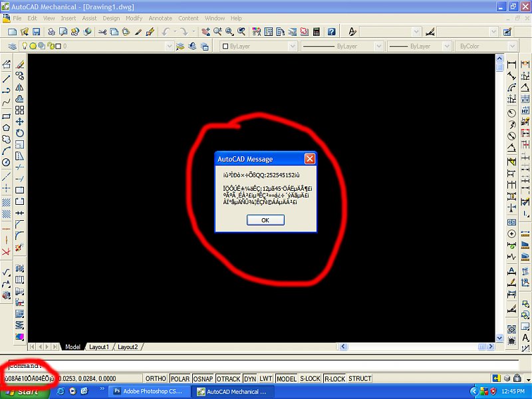Open the undo history dropdown arrow
532x399 pixels.
click(175, 32)
